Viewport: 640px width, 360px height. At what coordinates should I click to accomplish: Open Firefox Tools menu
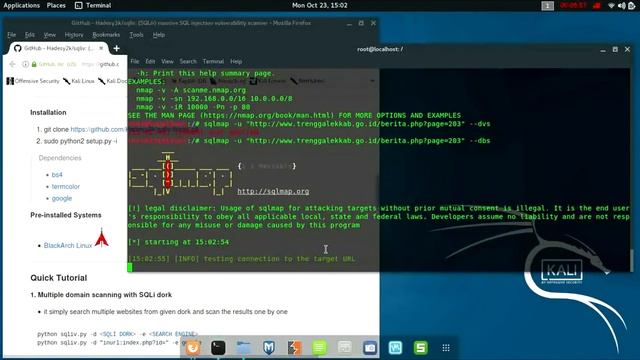136,35
